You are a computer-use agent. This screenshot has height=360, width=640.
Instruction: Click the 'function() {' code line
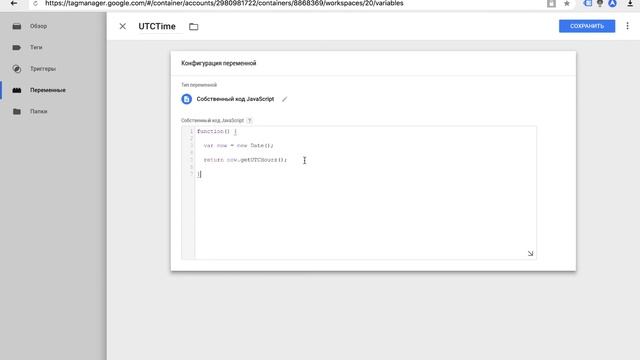tap(217, 131)
